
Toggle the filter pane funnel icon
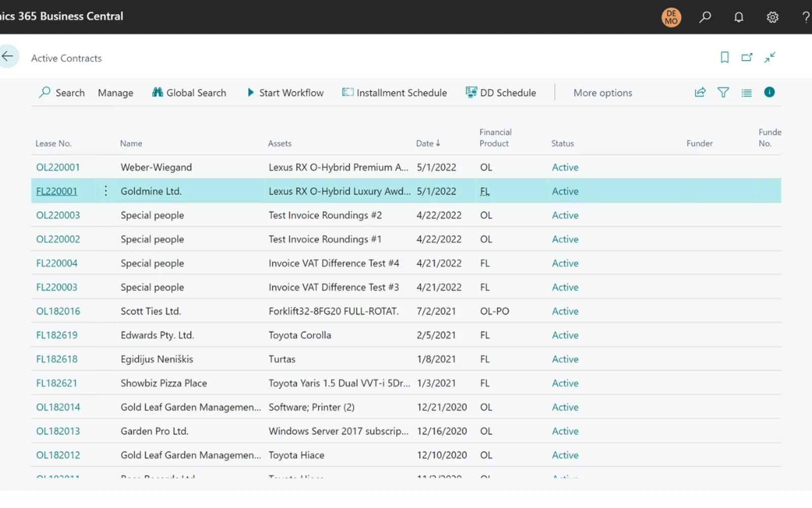click(723, 92)
